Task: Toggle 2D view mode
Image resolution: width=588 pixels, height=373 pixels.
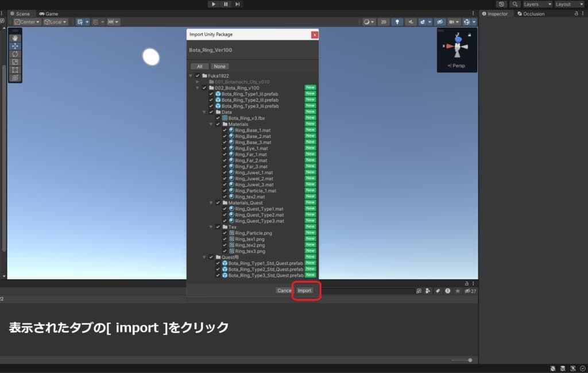Action: (x=383, y=22)
